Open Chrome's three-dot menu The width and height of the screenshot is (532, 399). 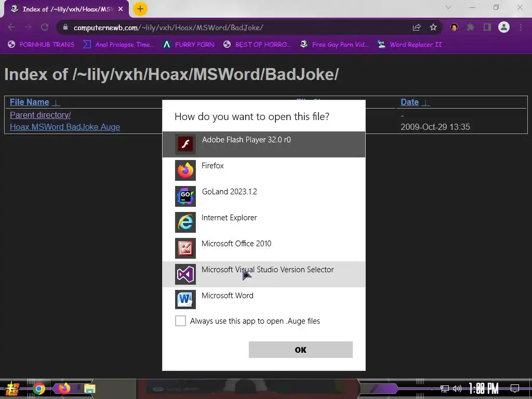pyautogui.click(x=521, y=27)
